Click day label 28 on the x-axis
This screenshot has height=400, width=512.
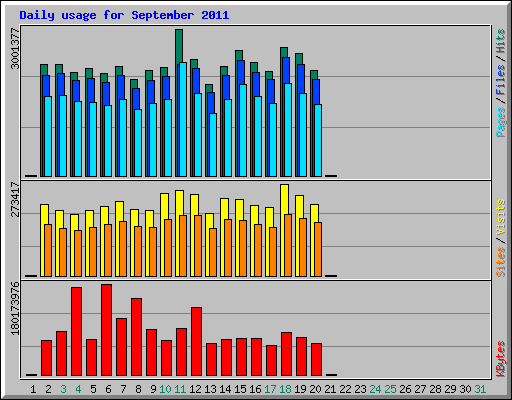click(x=435, y=389)
